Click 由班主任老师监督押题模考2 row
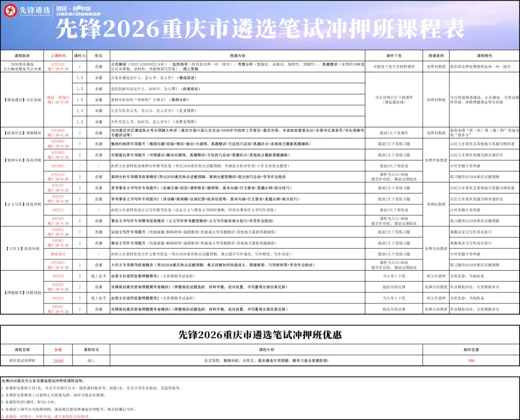Screen dimensions: 520x420 coord(237,298)
